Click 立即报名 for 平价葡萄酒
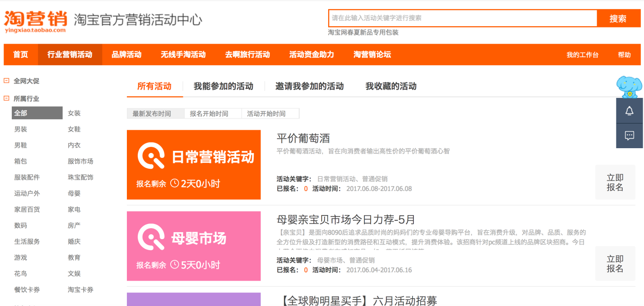This screenshot has width=644, height=306. pyautogui.click(x=615, y=182)
